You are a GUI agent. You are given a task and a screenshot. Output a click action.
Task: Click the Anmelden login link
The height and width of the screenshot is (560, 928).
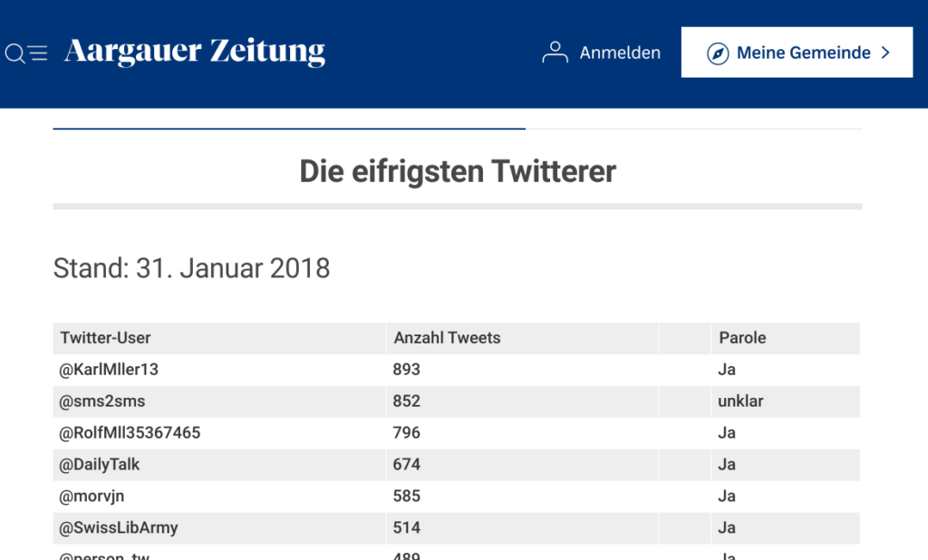tap(620, 53)
